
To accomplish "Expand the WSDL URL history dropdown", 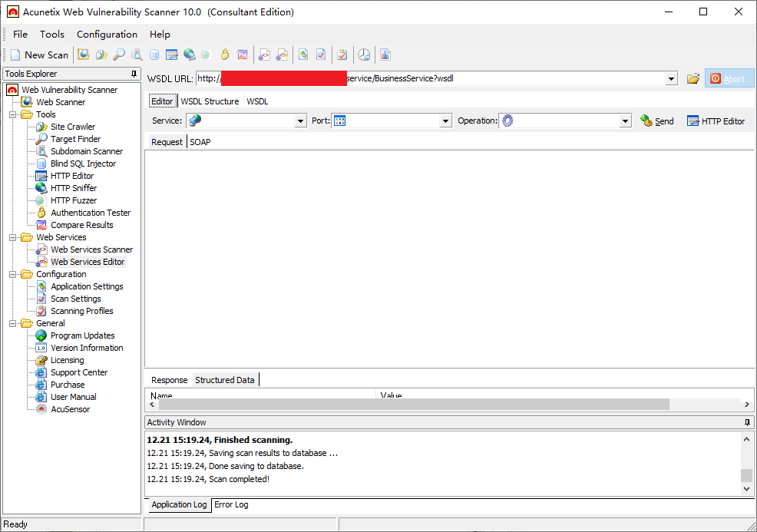I will click(671, 79).
